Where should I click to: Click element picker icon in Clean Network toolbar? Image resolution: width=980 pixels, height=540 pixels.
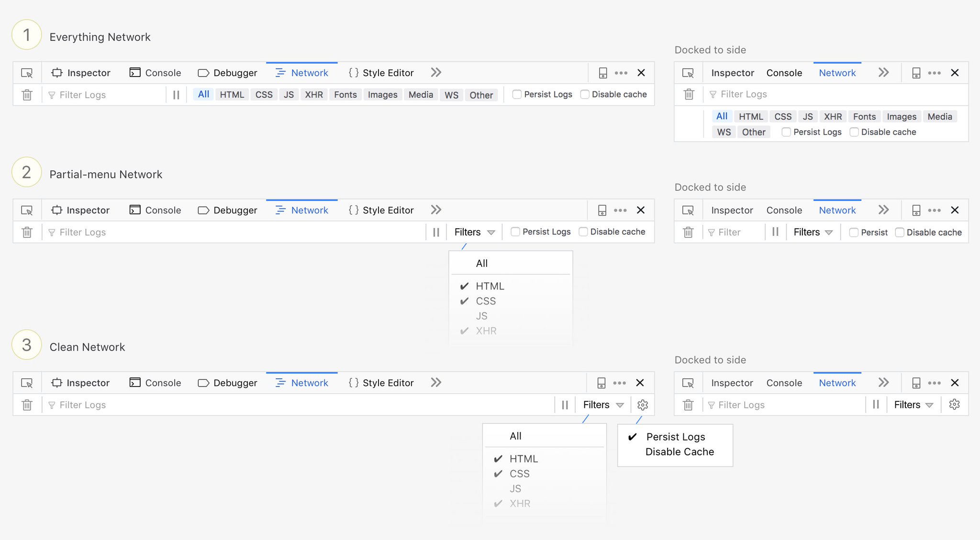[27, 383]
